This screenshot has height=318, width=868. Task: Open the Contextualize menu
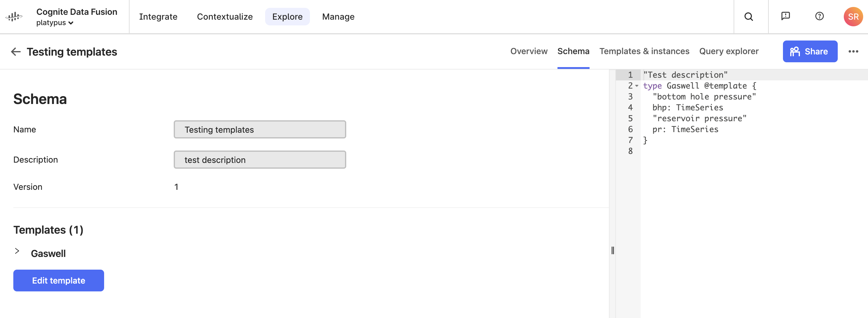pos(225,17)
